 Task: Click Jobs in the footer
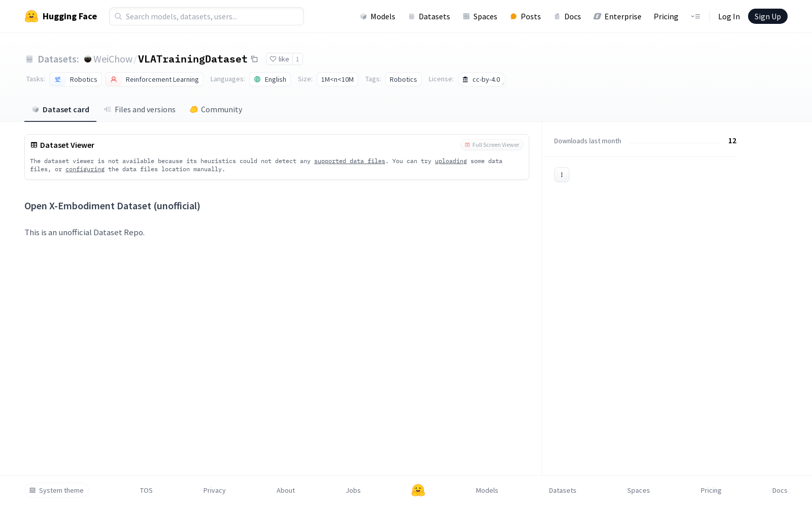(353, 490)
